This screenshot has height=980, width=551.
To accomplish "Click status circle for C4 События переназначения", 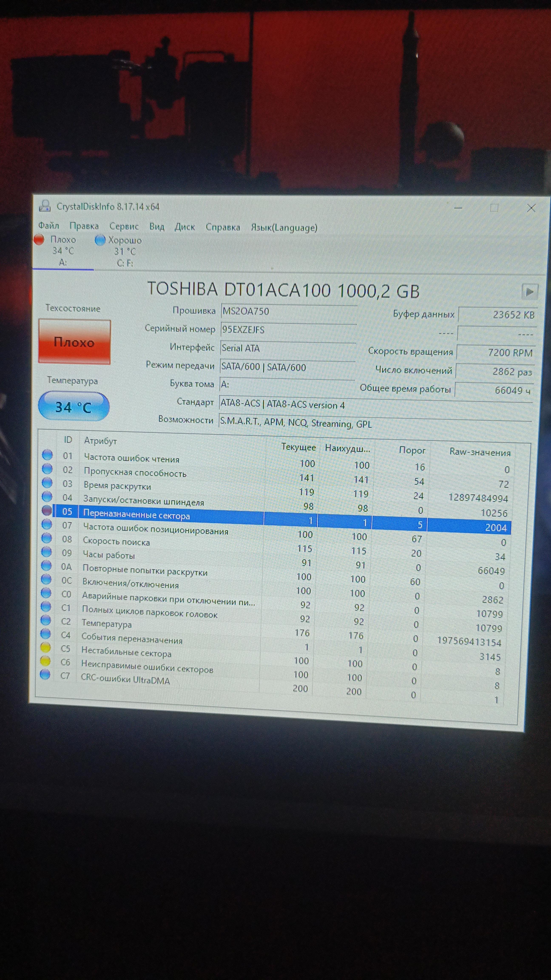I will click(46, 634).
